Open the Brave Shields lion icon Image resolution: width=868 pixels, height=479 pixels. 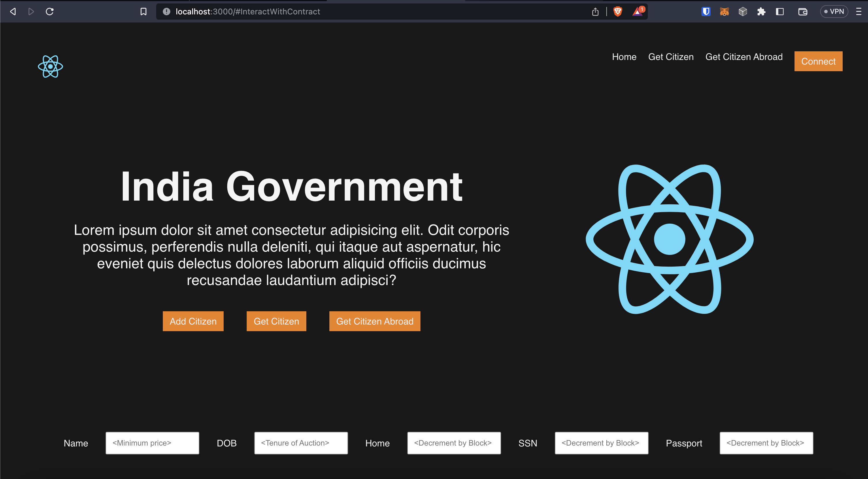tap(617, 12)
